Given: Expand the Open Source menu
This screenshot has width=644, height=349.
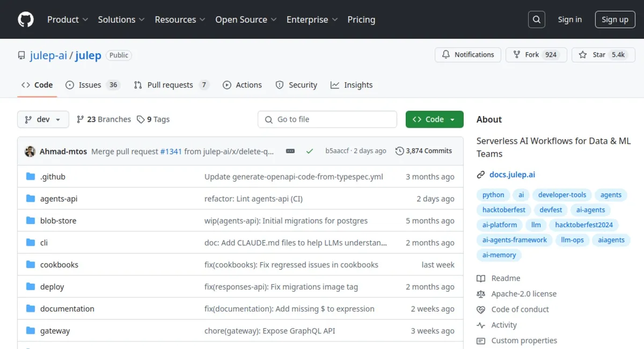Looking at the screenshot, I should tap(246, 19).
